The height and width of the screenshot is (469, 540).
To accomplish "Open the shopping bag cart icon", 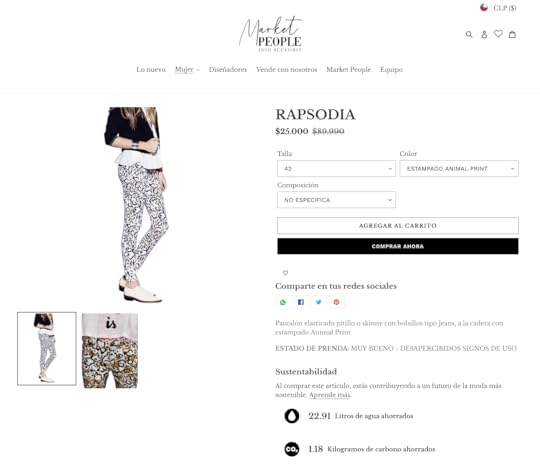I will (x=512, y=34).
